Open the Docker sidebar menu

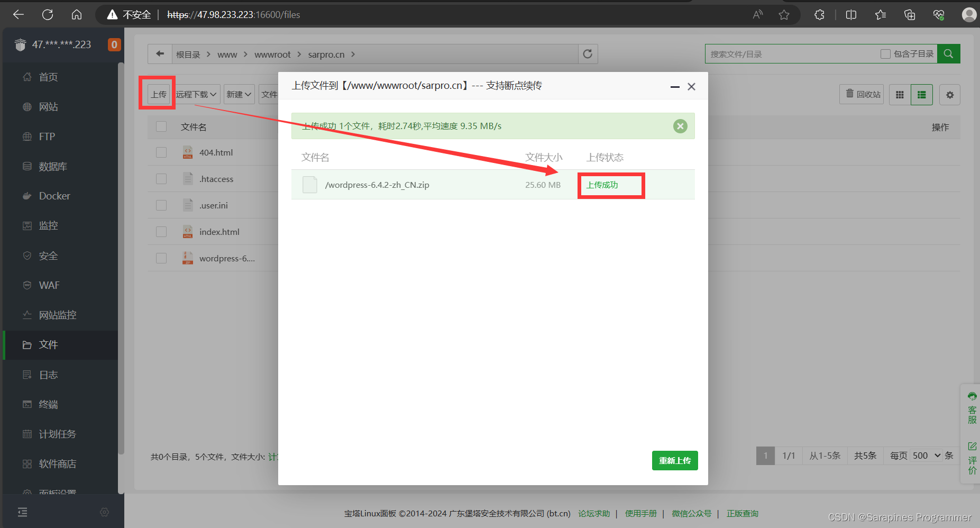pyautogui.click(x=54, y=196)
